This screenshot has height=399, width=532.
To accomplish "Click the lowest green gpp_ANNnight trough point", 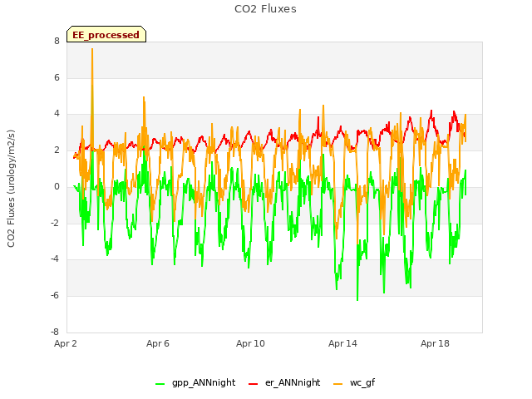I will click(357, 300).
